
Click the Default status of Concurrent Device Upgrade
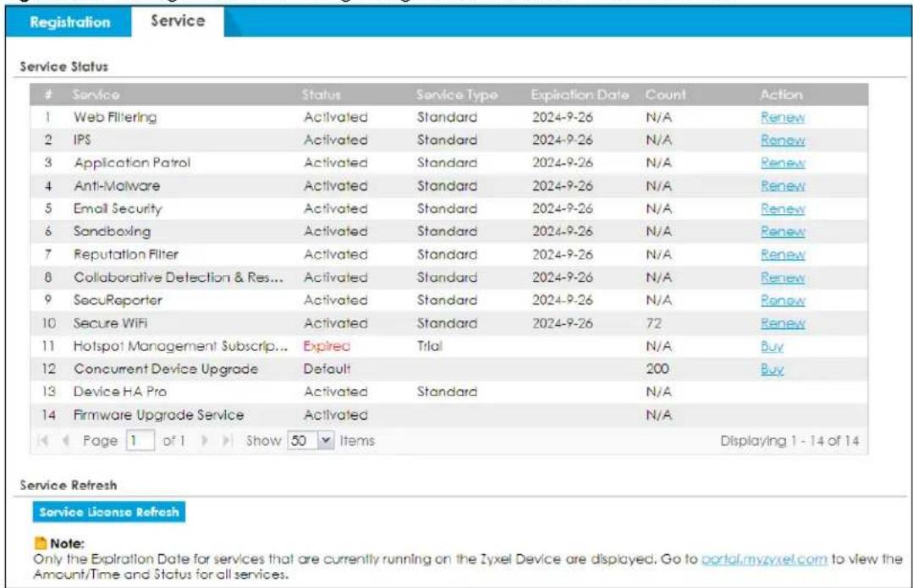[327, 369]
